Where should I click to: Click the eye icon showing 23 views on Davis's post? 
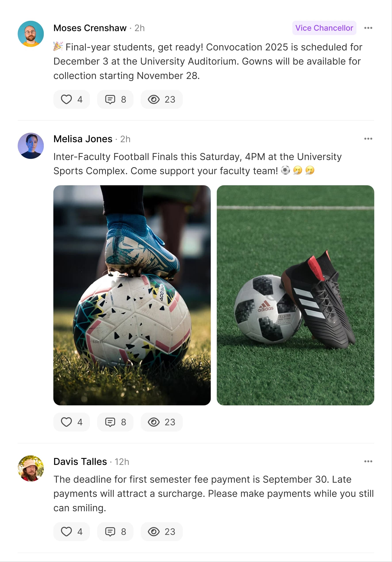(x=161, y=531)
